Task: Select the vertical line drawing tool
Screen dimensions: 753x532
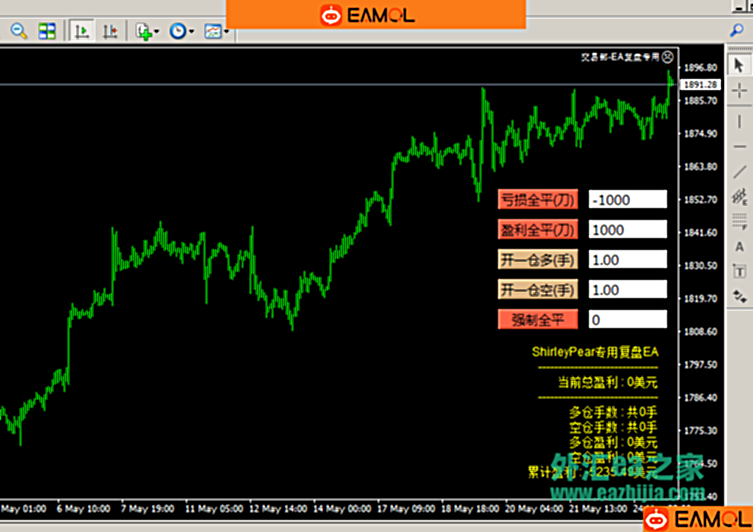Action: coord(740,120)
